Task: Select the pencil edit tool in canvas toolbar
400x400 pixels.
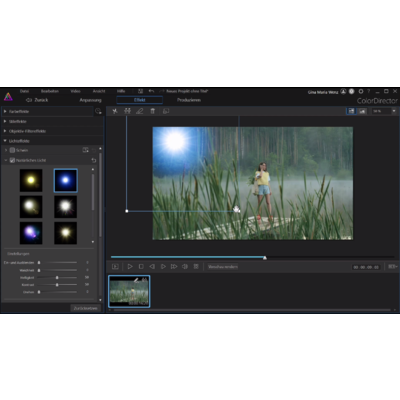Action: (140, 111)
